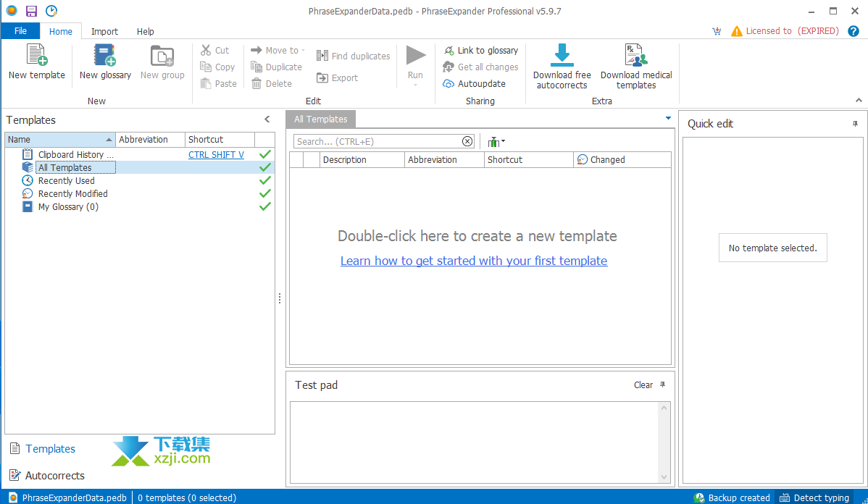
Task: Select Clipboard History in the tree
Action: point(75,154)
